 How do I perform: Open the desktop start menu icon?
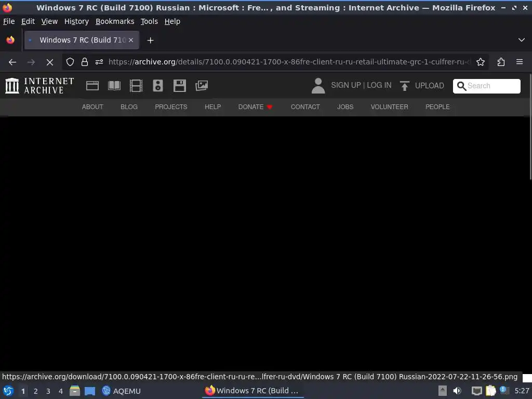pyautogui.click(x=8, y=391)
